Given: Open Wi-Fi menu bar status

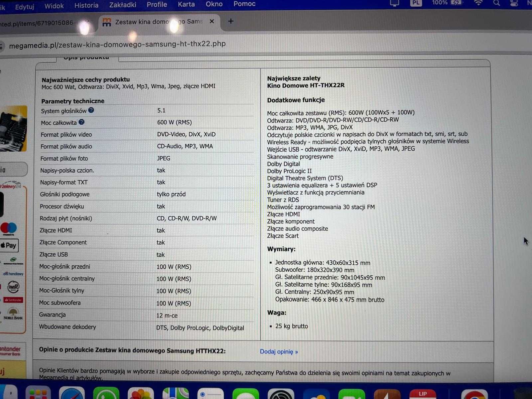Looking at the screenshot, I should click(478, 3).
